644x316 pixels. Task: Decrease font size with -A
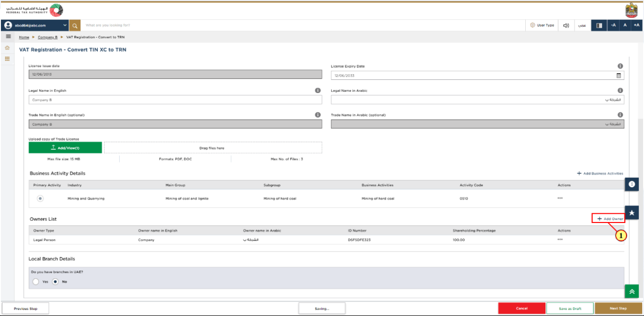(613, 25)
